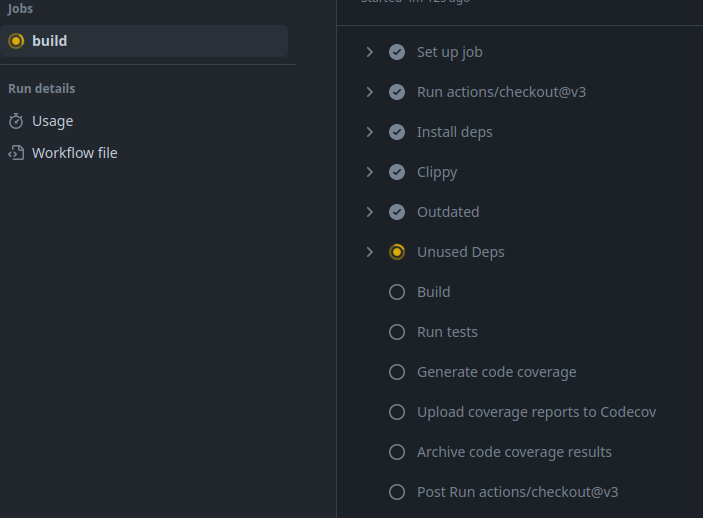Click the 'Build' step label
Image resolution: width=703 pixels, height=518 pixels.
[434, 292]
